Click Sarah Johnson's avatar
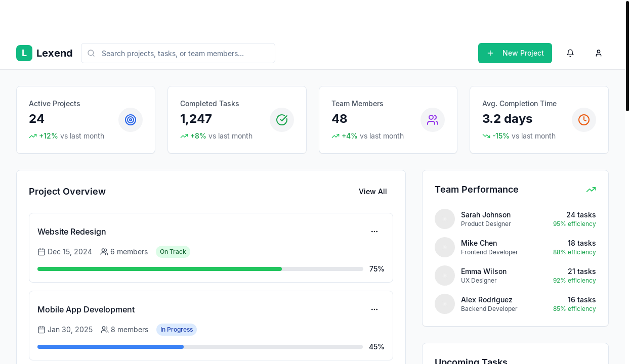Screen dimensions: 630x364 445,219
